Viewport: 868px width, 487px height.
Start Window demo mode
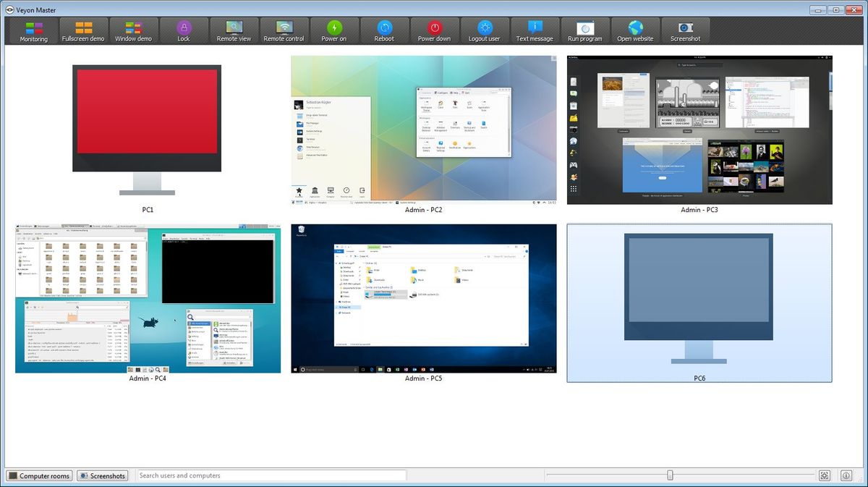[x=133, y=30]
